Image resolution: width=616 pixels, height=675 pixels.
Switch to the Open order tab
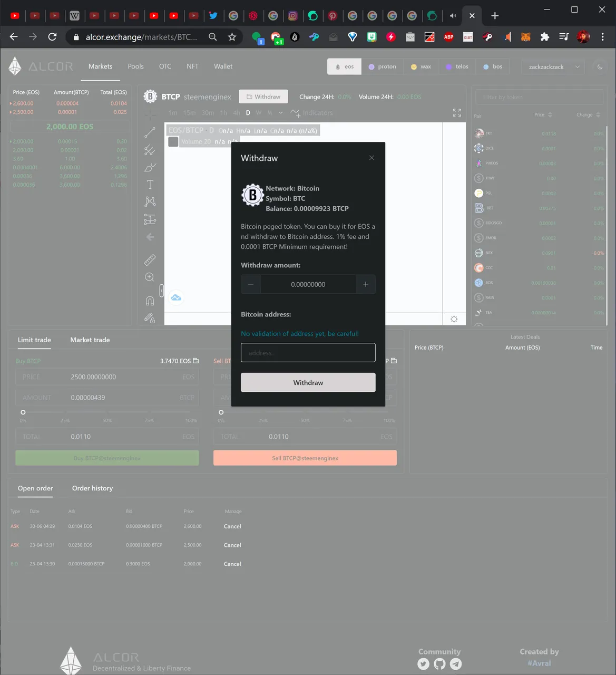click(35, 488)
